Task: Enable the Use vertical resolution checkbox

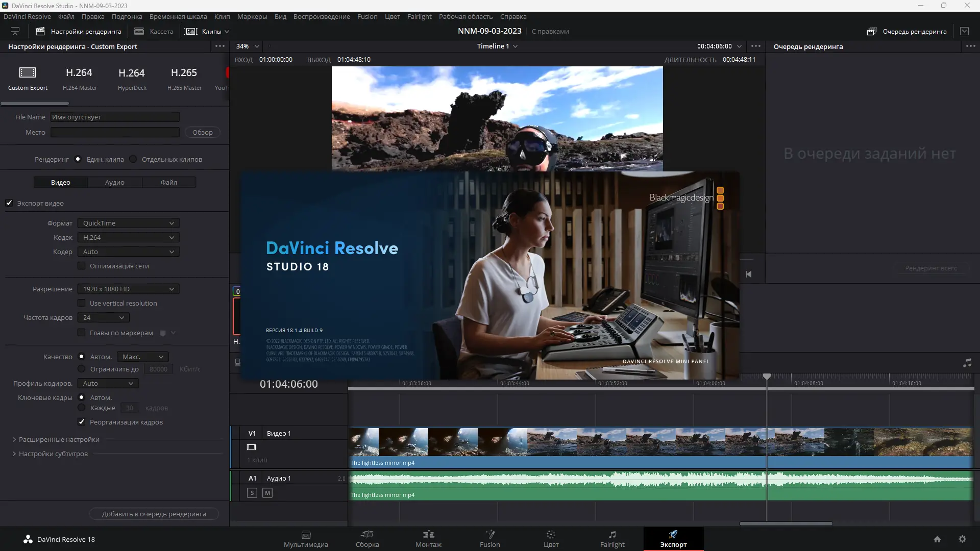Action: click(82, 303)
